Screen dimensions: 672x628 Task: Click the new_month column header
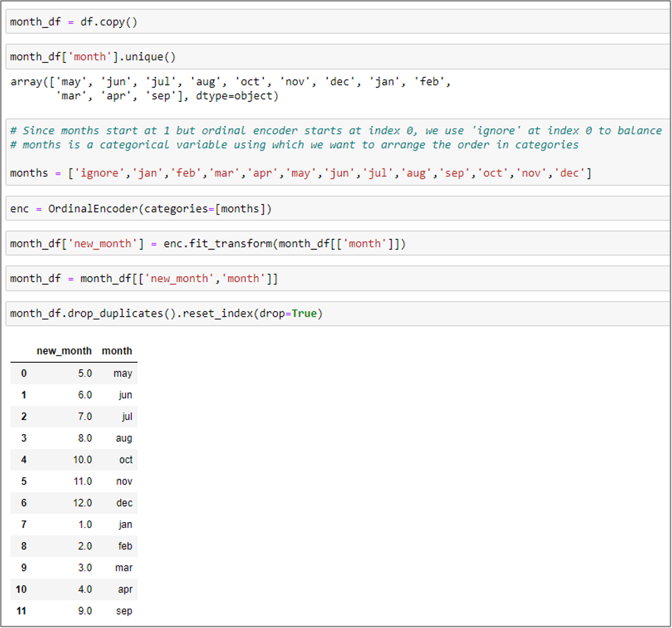pos(64,351)
